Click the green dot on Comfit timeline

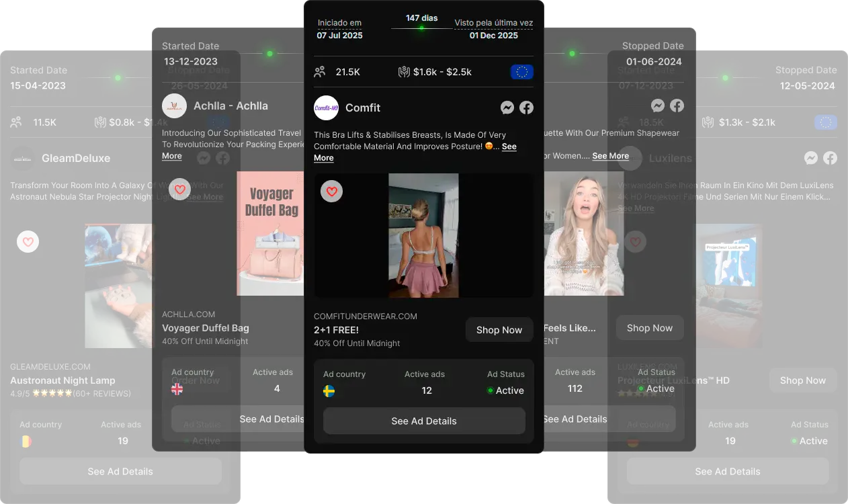click(421, 28)
